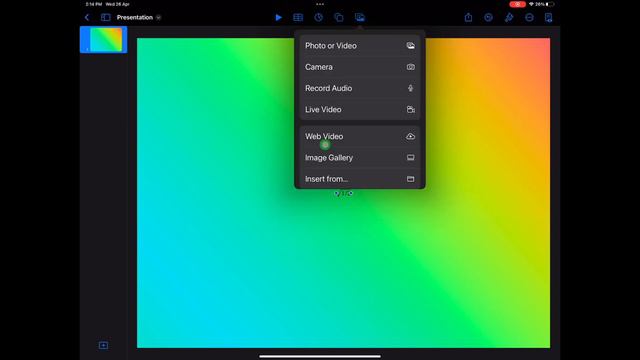Select Live Video menu entry
Viewport: 640px width, 360px height.
360,109
